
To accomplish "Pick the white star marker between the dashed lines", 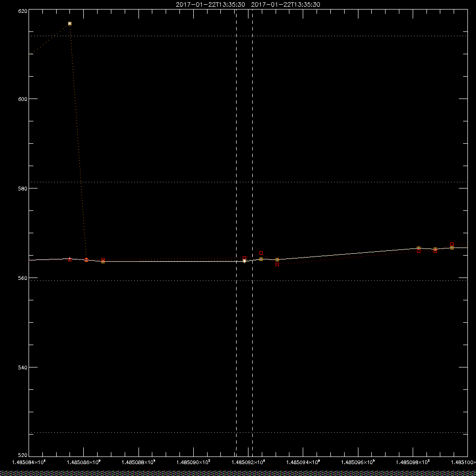I will point(244,261).
